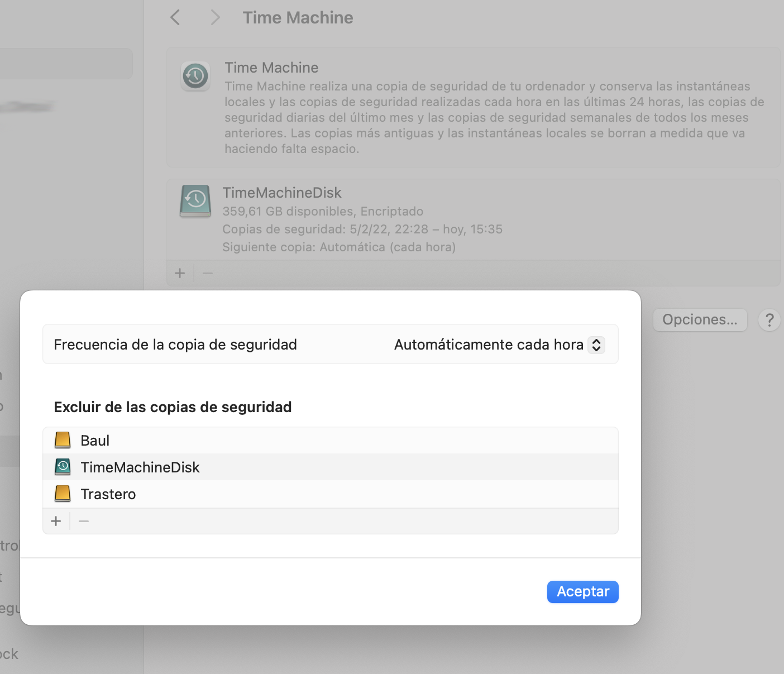Click the Aceptar button
Viewport: 784px width, 674px height.
coord(582,591)
